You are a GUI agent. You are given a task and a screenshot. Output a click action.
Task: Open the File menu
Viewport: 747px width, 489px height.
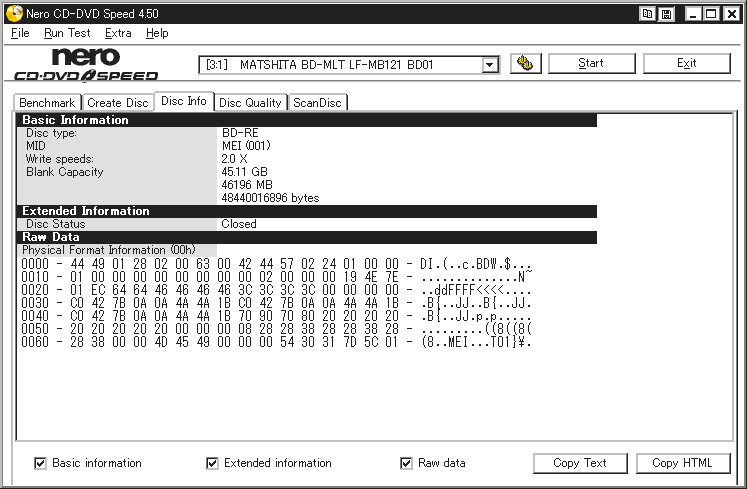pyautogui.click(x=20, y=33)
